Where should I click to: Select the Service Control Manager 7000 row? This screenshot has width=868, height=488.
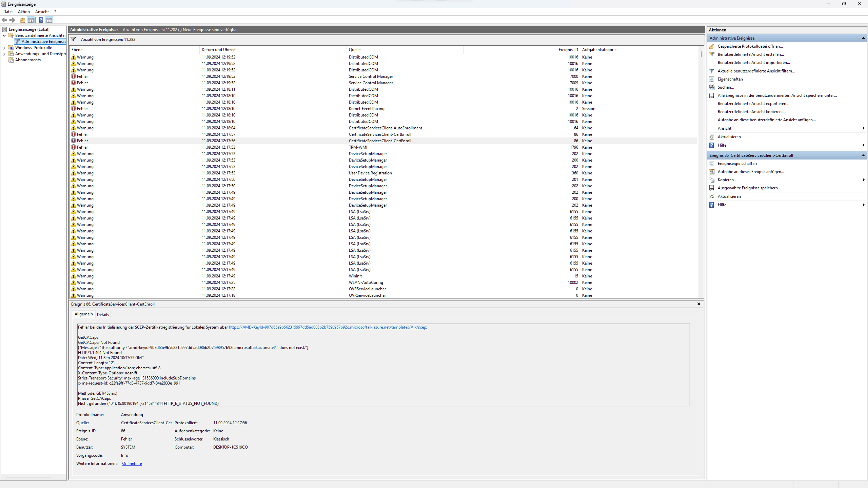tap(383, 76)
